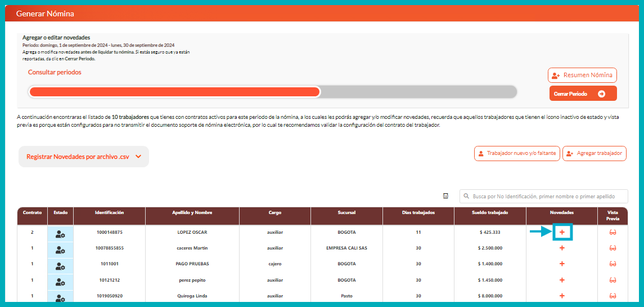Click the cajero cargo cell
644x307 pixels.
tap(275, 264)
